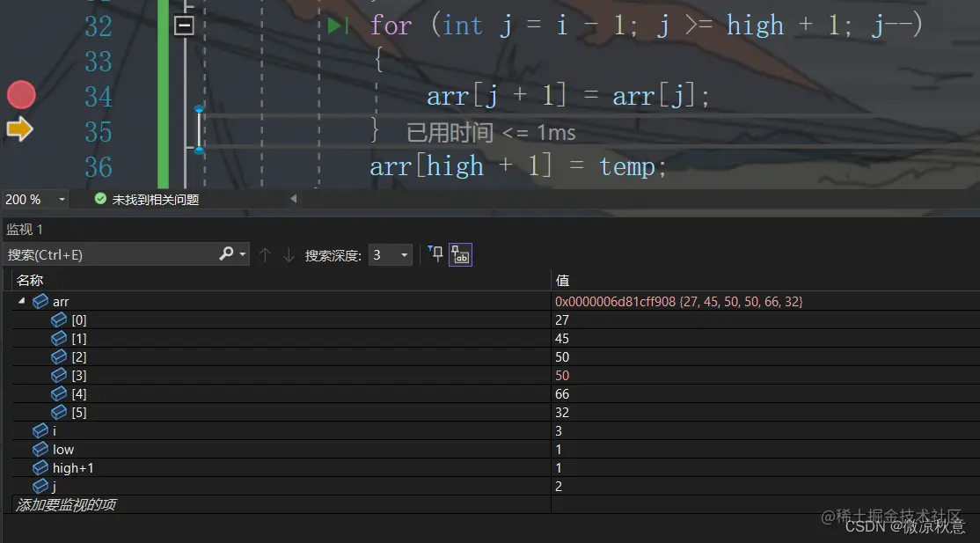The image size is (980, 543).
Task: Click the cube icon of element [1]
Action: [59, 339]
